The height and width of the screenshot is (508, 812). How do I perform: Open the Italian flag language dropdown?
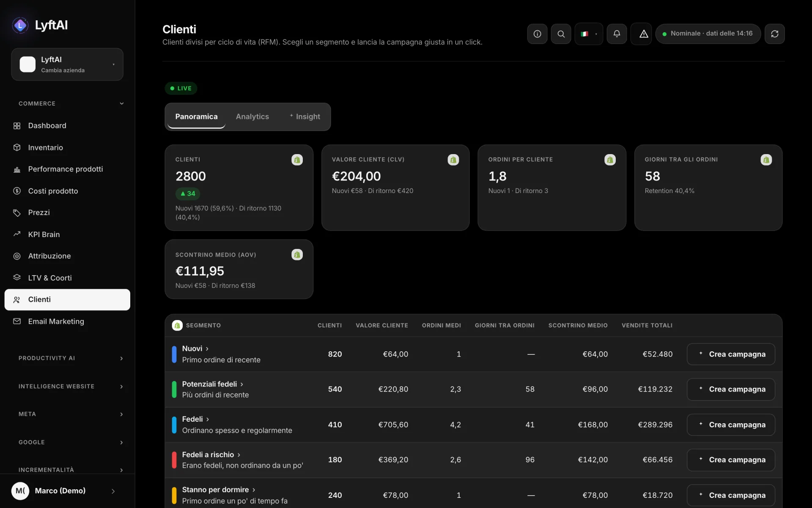[x=589, y=34]
